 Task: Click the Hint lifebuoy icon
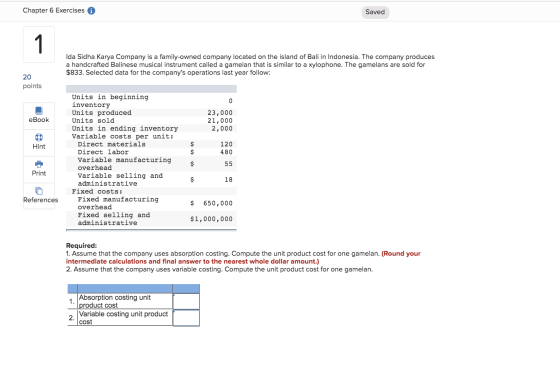coord(39,137)
